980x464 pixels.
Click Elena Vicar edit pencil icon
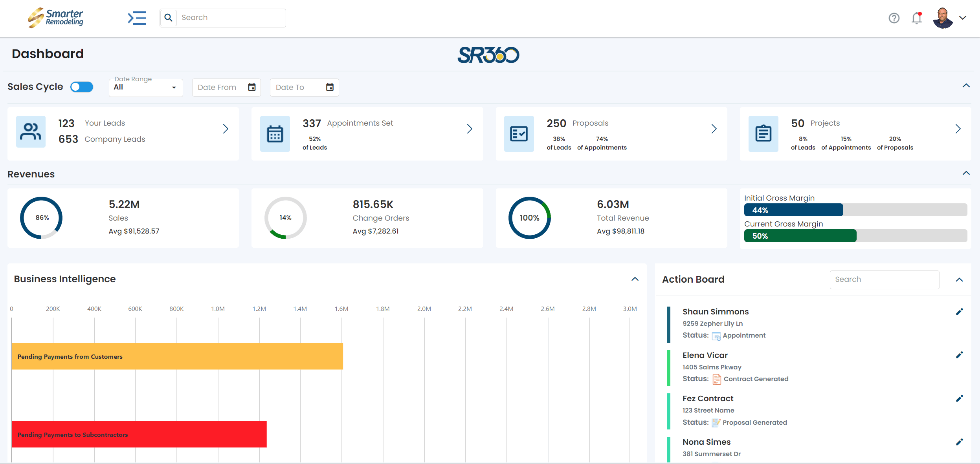(x=959, y=355)
